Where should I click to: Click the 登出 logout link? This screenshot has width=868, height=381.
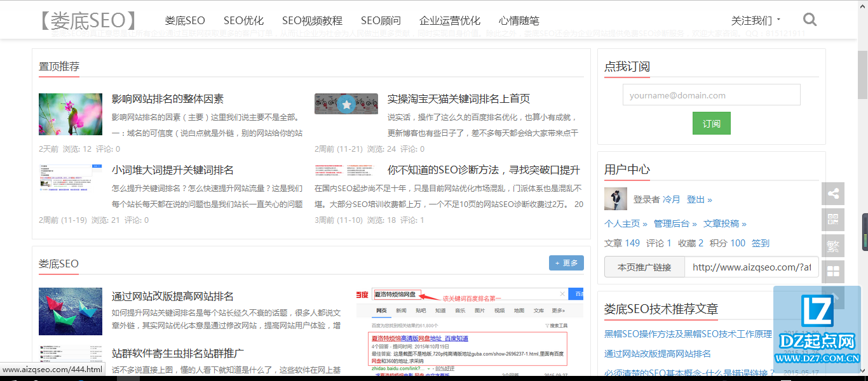(x=700, y=199)
